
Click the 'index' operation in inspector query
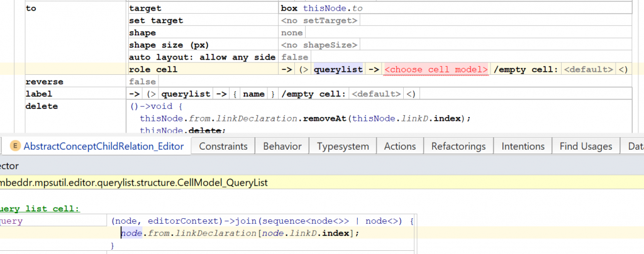pos(337,233)
